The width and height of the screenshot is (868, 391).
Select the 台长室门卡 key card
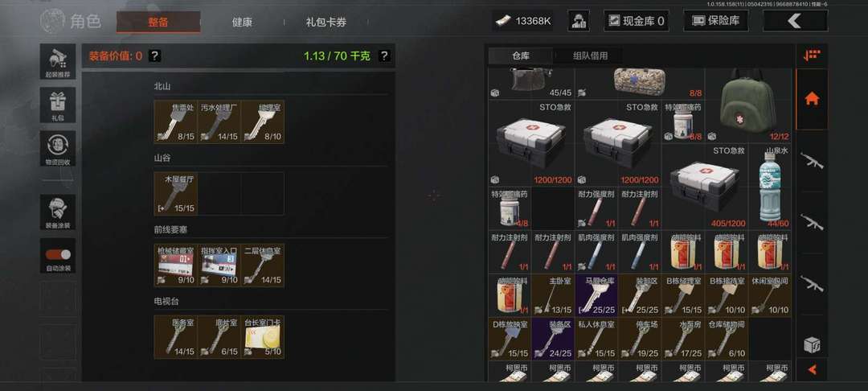pos(262,337)
